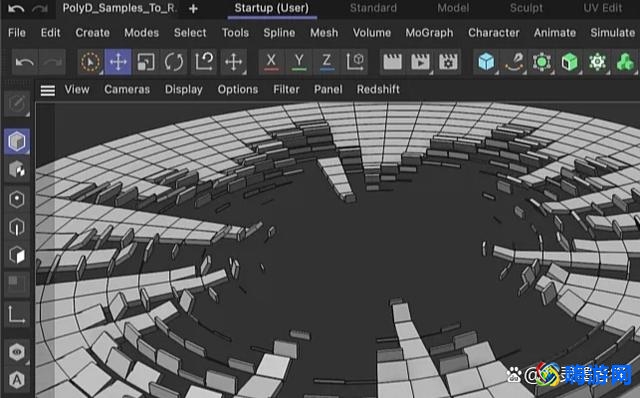Add a new document tab with plus
The image size is (640, 398).
click(193, 9)
